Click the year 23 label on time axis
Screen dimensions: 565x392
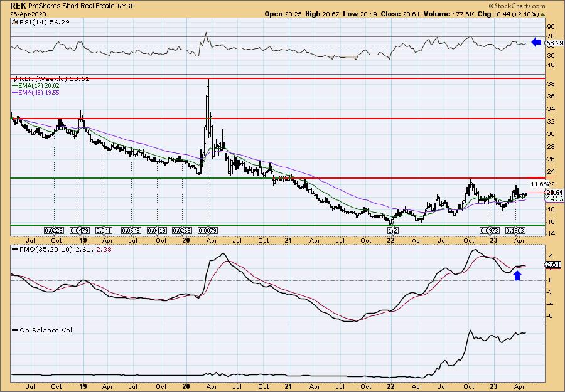(493, 240)
